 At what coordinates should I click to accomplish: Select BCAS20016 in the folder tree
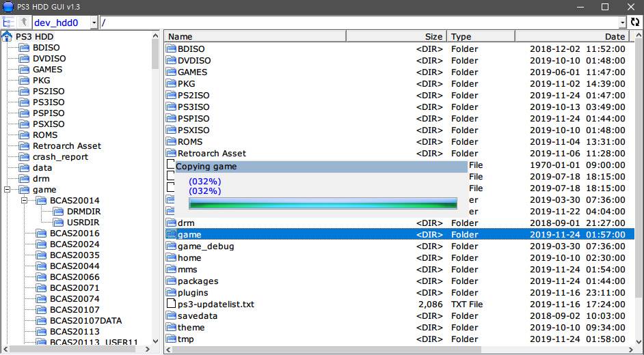coord(75,233)
